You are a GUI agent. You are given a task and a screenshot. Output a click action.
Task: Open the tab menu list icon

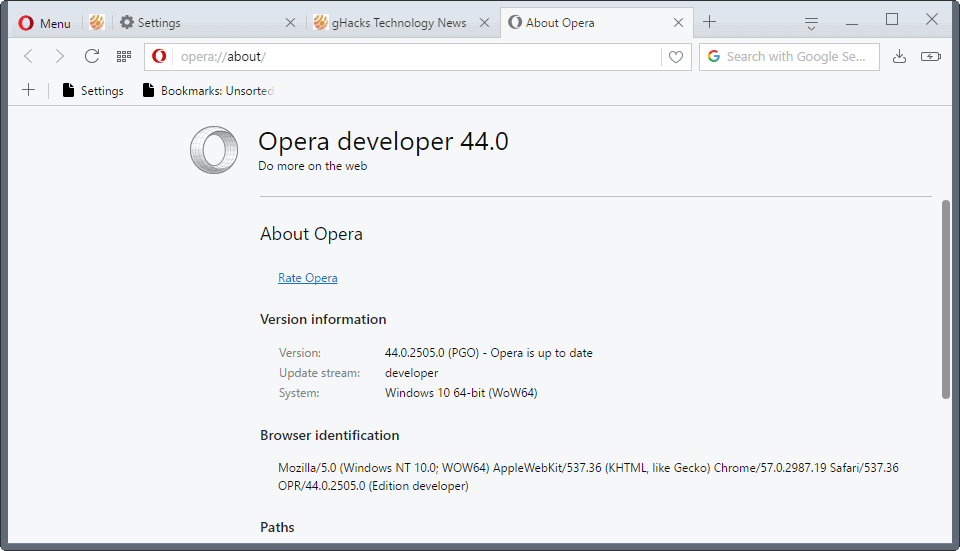pyautogui.click(x=811, y=23)
